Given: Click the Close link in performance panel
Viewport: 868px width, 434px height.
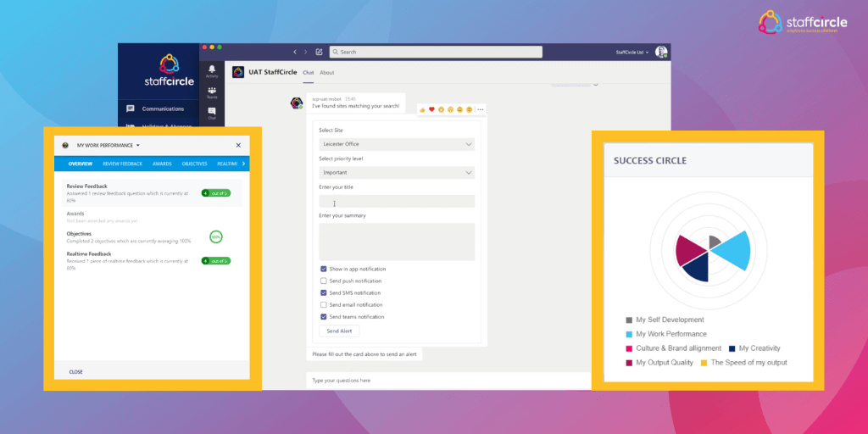Looking at the screenshot, I should (75, 372).
